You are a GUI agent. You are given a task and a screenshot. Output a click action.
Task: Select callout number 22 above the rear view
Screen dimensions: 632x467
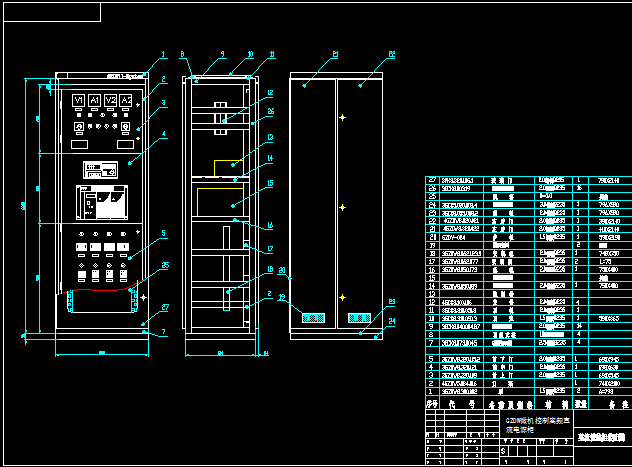392,53
